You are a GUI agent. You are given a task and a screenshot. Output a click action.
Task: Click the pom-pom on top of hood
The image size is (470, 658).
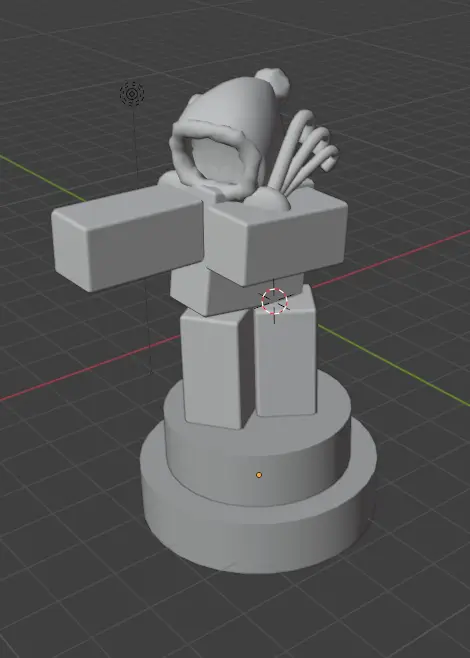point(273,81)
